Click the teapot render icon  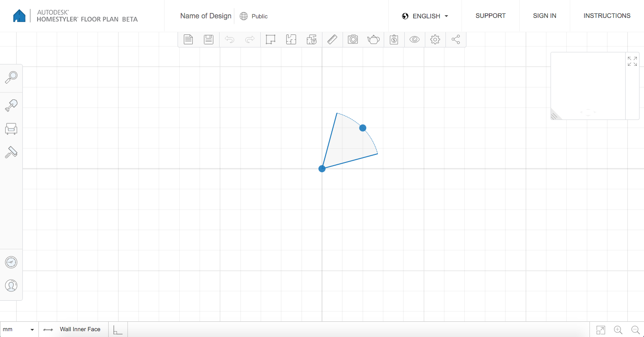373,39
